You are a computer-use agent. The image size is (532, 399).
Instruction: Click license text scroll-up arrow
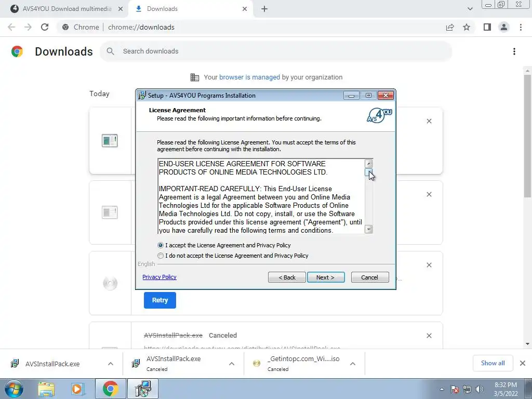(x=368, y=164)
